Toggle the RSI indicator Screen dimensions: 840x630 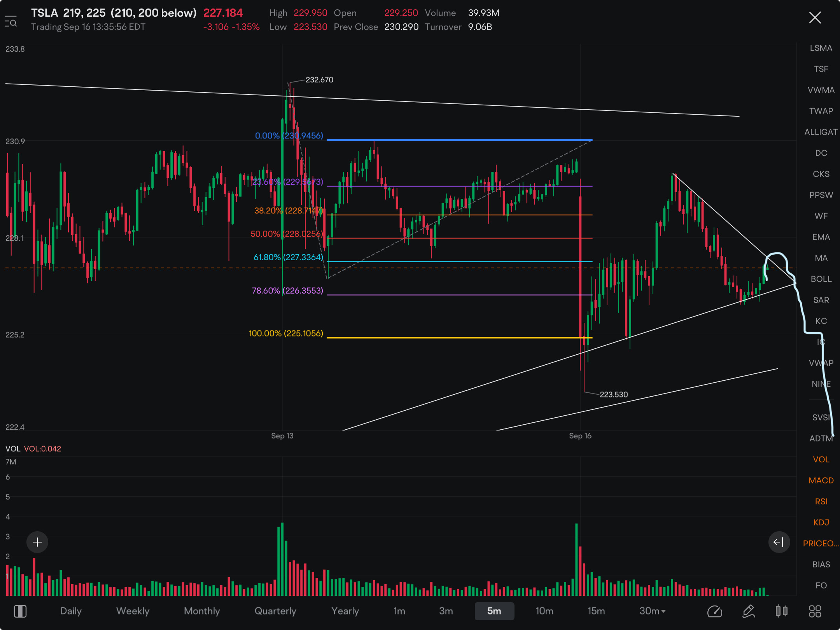821,502
